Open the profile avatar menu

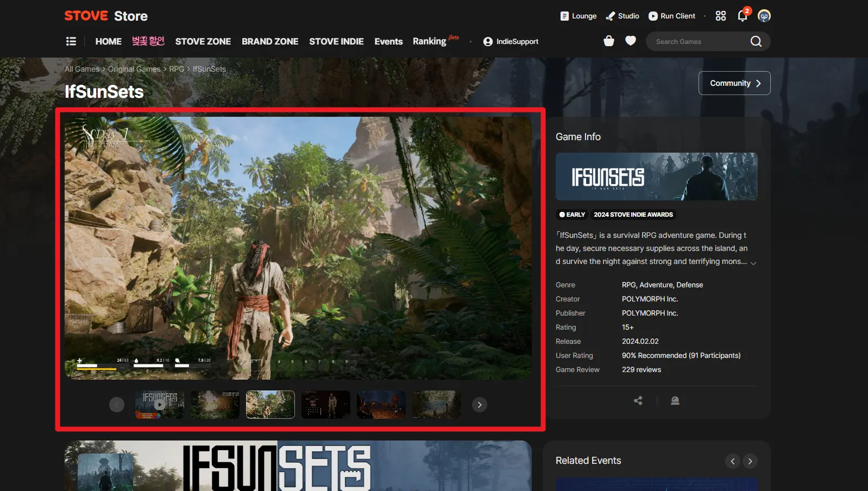pyautogui.click(x=764, y=16)
